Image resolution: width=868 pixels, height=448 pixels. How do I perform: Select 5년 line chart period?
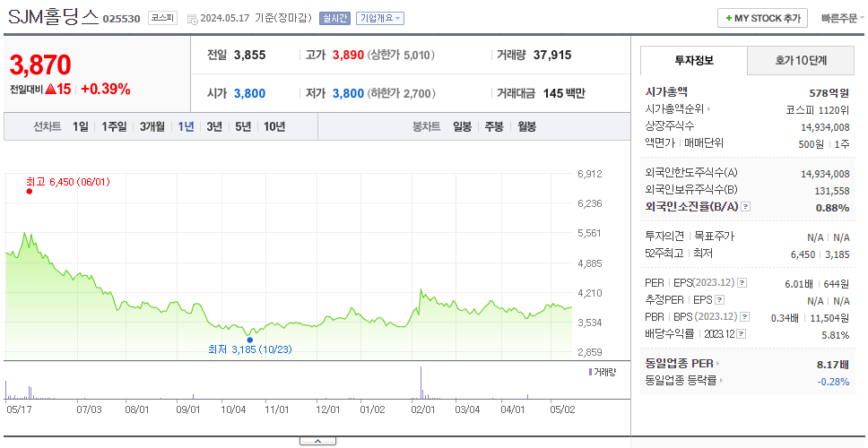coord(243,126)
